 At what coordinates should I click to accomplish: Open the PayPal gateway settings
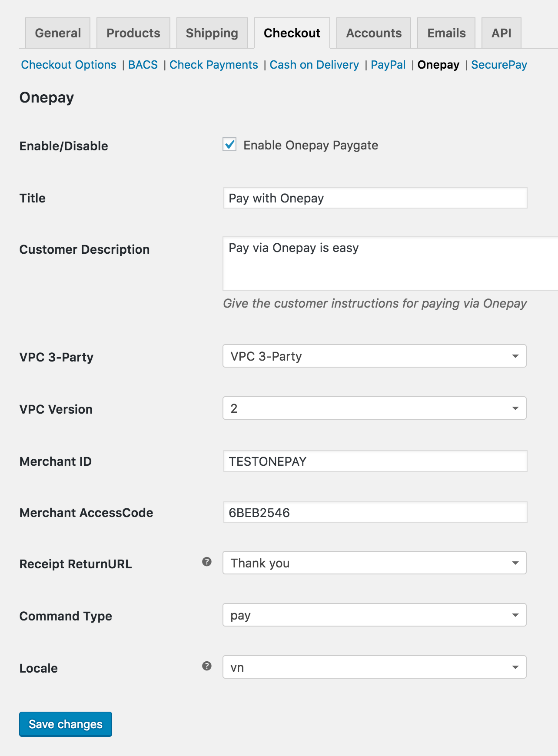tap(388, 65)
